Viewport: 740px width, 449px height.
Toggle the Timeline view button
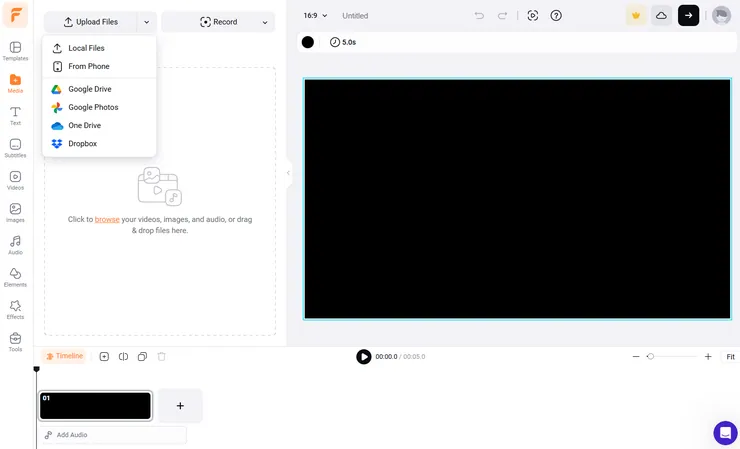click(x=64, y=356)
